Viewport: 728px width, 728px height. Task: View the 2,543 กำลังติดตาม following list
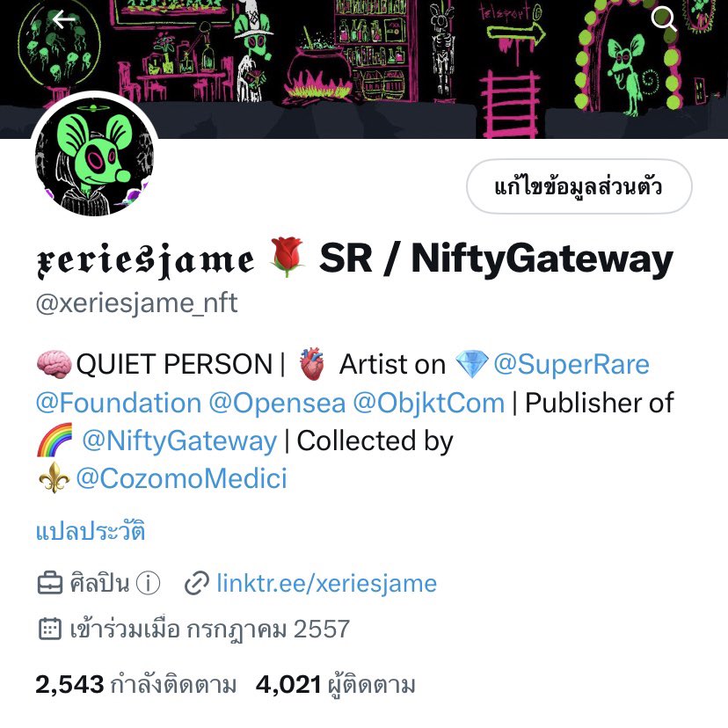click(136, 684)
